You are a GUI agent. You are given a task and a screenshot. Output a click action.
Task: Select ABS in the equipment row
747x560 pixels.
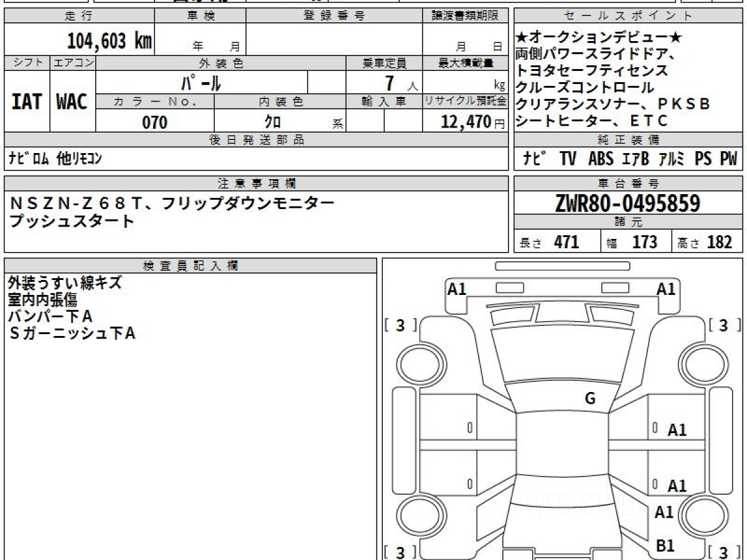click(x=601, y=159)
